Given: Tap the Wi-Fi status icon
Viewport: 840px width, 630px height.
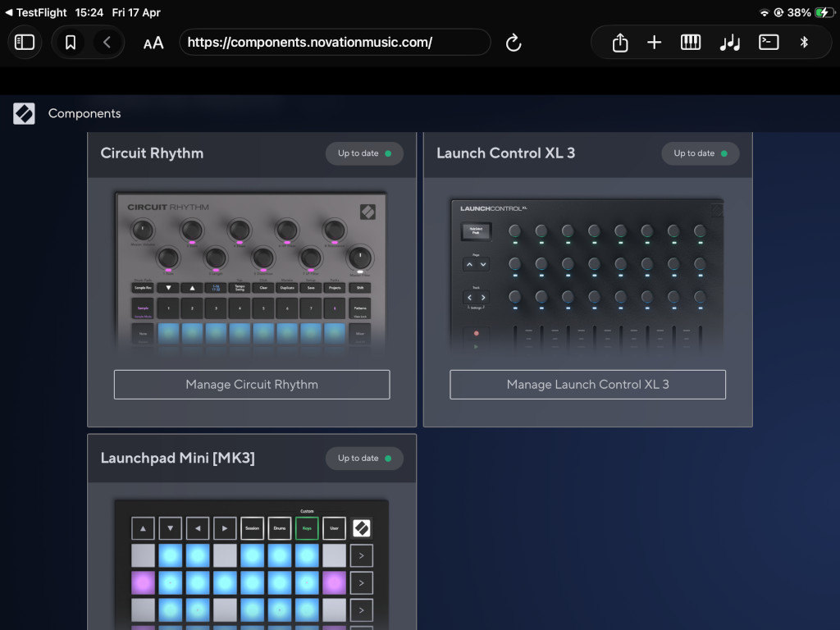Looking at the screenshot, I should [x=765, y=13].
